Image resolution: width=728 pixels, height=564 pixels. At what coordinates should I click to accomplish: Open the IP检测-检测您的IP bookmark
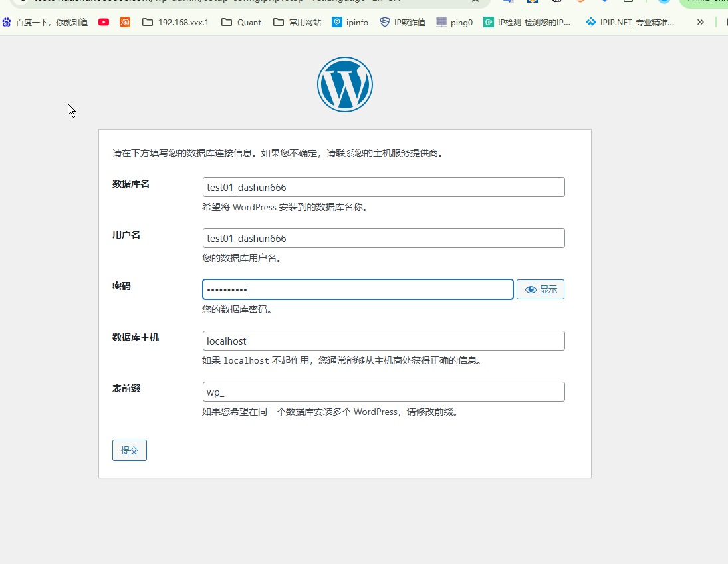click(x=527, y=23)
